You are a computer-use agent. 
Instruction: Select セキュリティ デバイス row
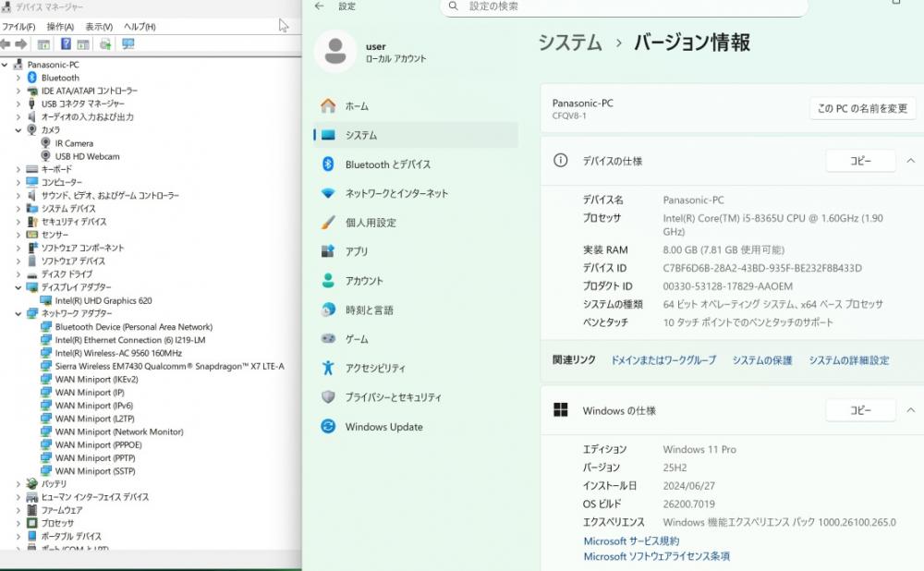pos(74,222)
